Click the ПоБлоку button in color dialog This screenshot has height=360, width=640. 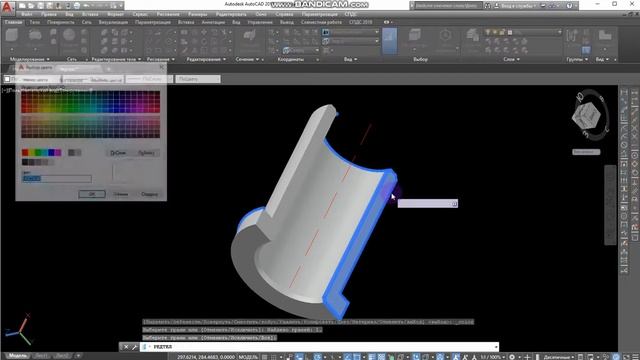146,153
